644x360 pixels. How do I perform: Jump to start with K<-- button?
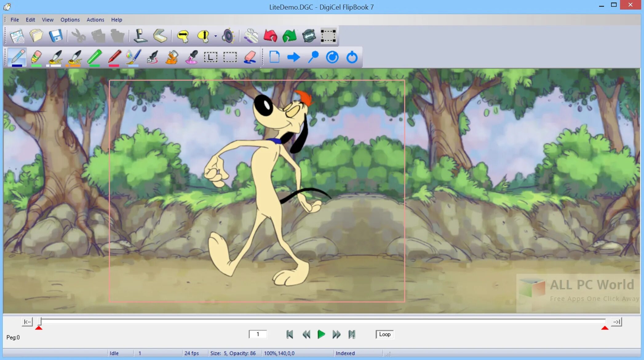click(27, 322)
